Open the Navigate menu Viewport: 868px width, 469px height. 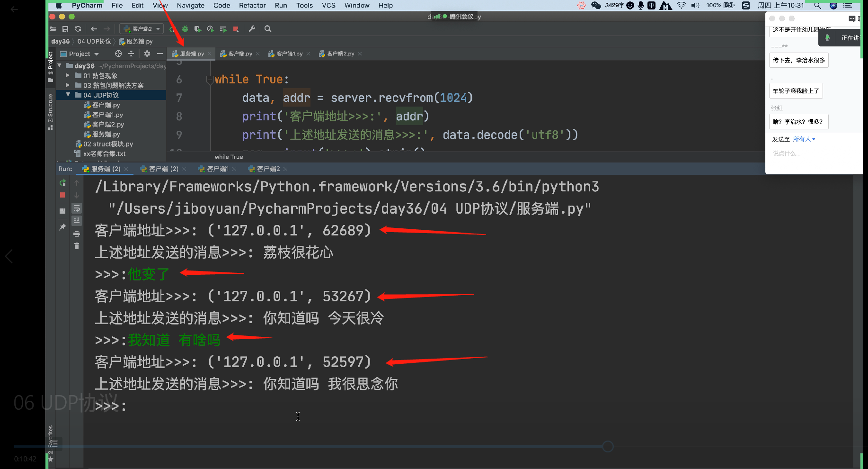tap(191, 5)
